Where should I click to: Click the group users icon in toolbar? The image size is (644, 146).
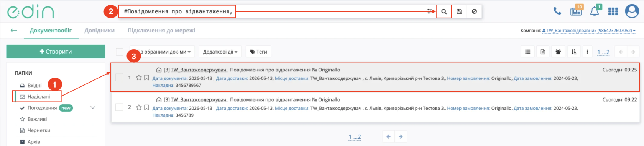tap(558, 52)
